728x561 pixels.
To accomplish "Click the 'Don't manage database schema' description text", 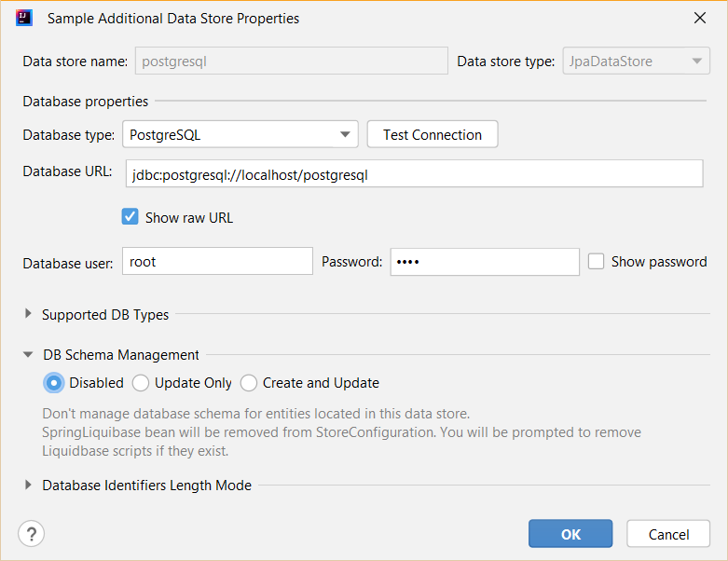I will click(x=255, y=414).
